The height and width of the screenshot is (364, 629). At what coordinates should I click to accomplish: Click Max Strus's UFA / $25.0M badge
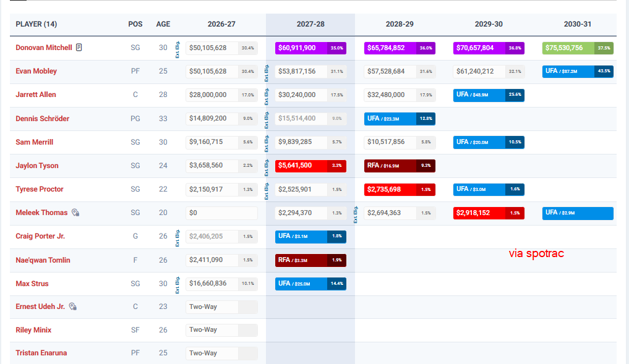pyautogui.click(x=310, y=284)
